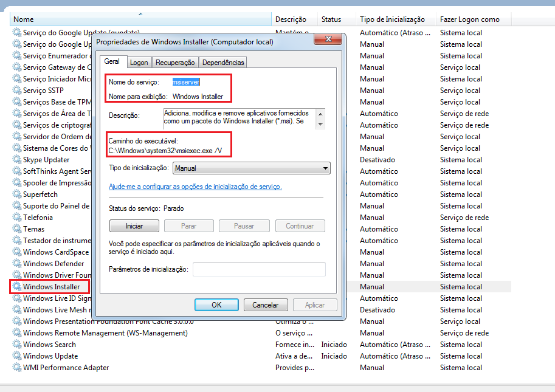Click the Continuar service button
Viewport: 555px width, 392px height.
click(300, 225)
